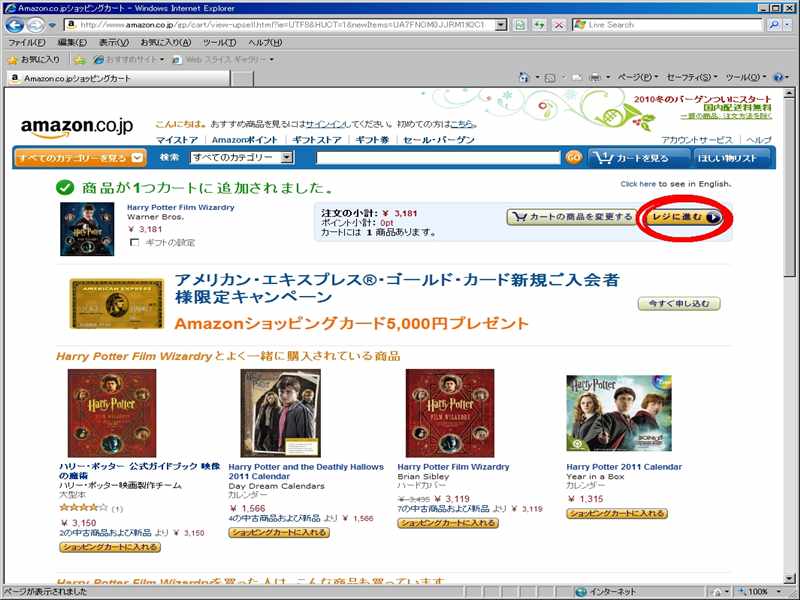Click the page scrollbar up arrow
This screenshot has height=600, width=800.
coord(789,94)
